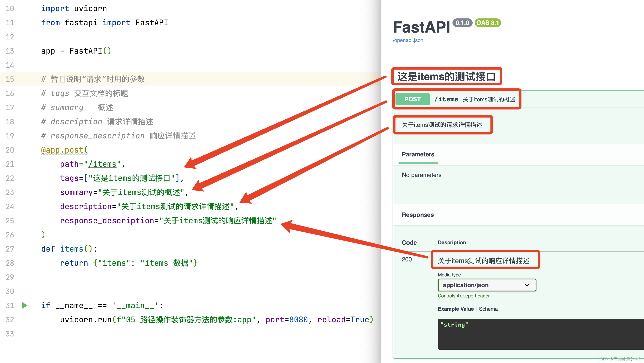Click the '# summary 概述' comment

tap(77, 108)
